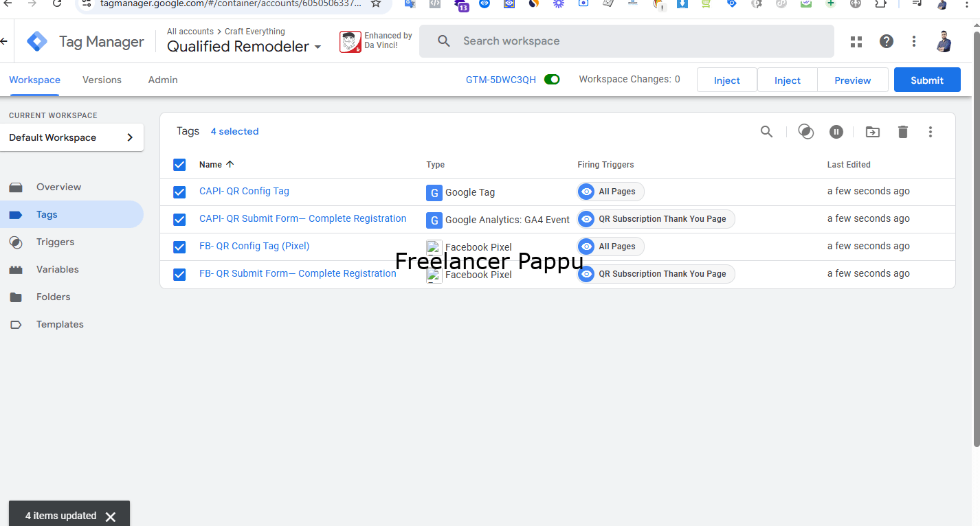Open more actions menu in Tags toolbar
The width and height of the screenshot is (980, 526).
(x=931, y=132)
